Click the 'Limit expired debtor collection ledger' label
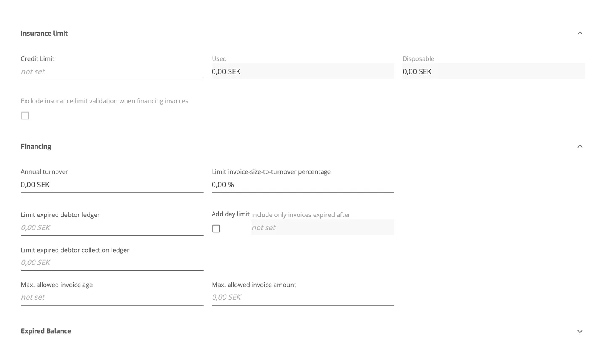 tap(75, 250)
